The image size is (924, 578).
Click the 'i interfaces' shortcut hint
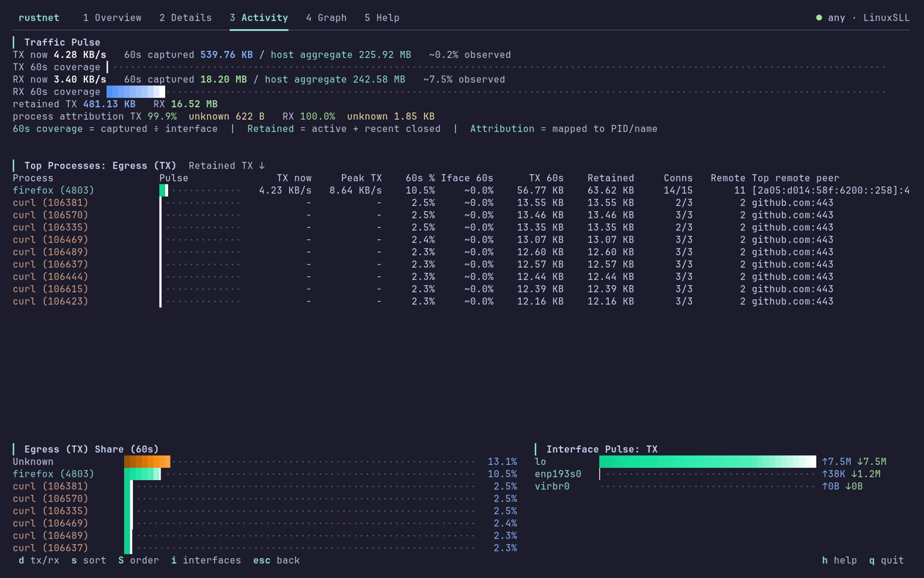[x=206, y=561]
